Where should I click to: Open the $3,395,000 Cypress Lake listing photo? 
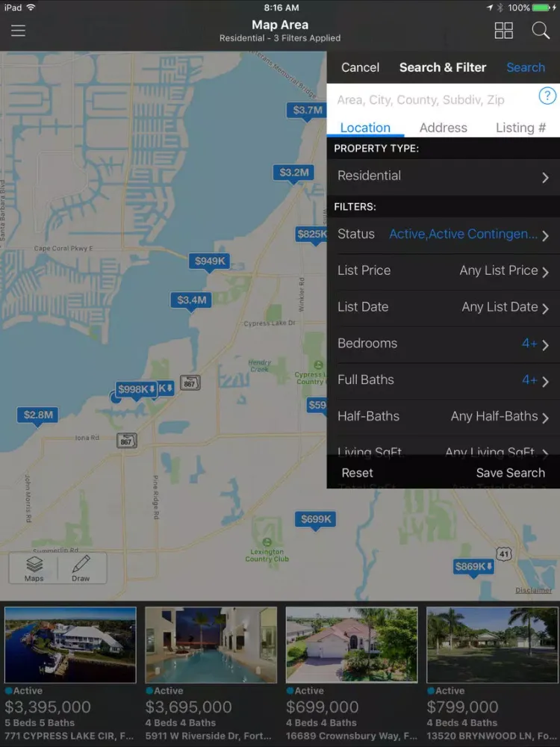pyautogui.click(x=70, y=644)
